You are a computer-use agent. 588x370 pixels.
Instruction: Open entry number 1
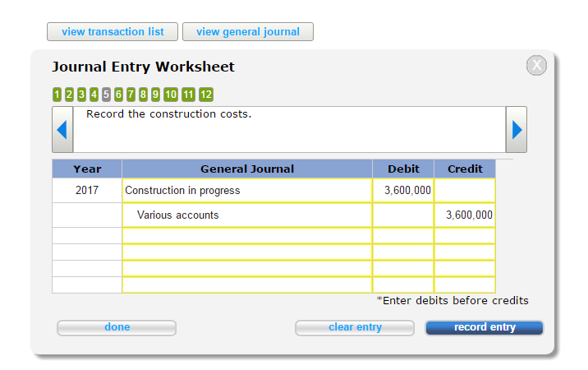57,95
